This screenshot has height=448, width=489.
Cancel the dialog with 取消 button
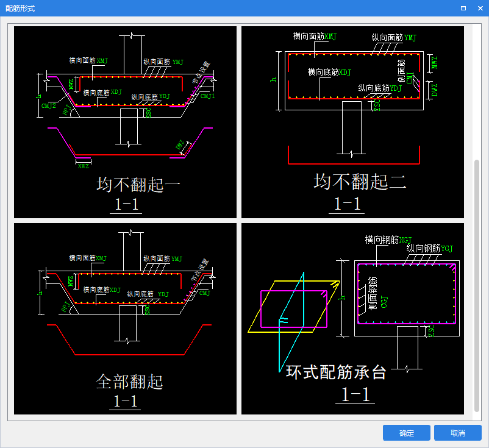coord(457,433)
